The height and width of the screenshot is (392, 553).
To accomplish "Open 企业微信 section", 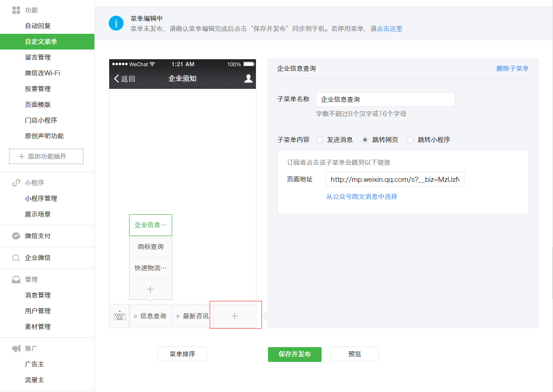I will pos(38,258).
